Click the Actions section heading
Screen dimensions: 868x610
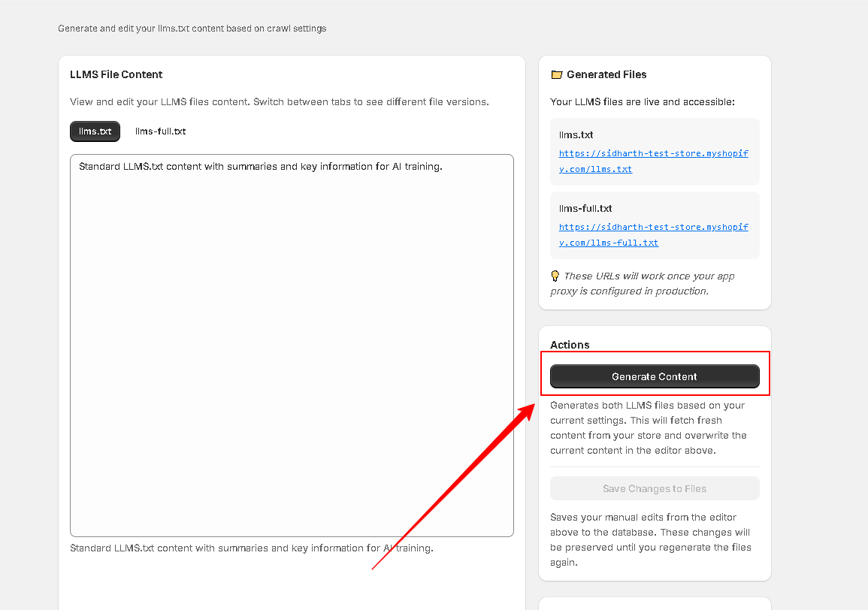pos(570,345)
